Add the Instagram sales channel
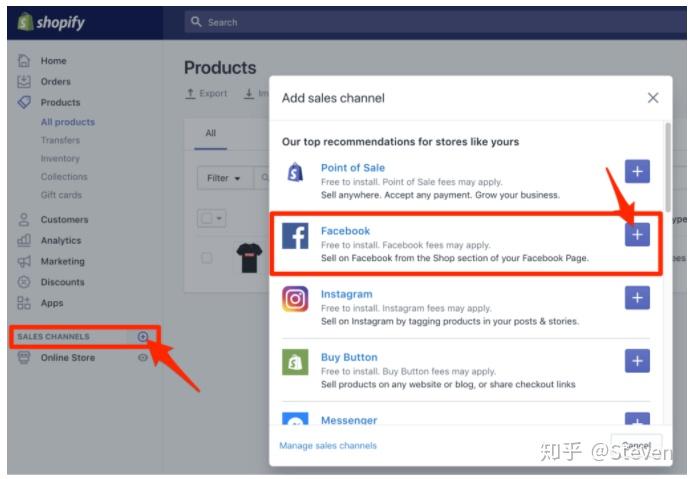690x479 pixels. pos(637,298)
